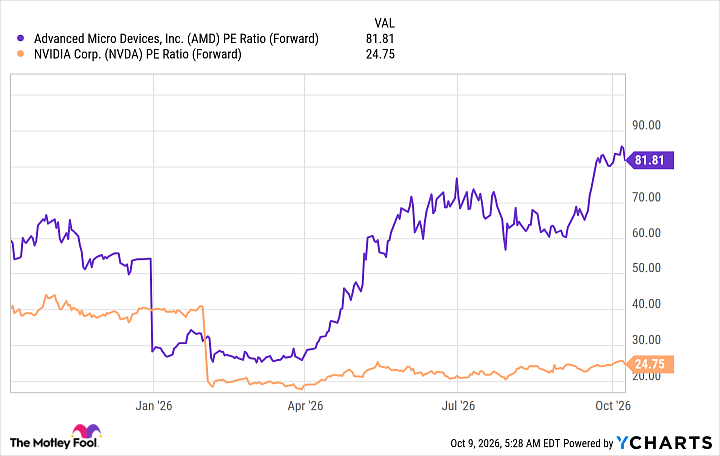Click the Apr '26 x-axis label
The height and width of the screenshot is (456, 720).
pyautogui.click(x=305, y=406)
